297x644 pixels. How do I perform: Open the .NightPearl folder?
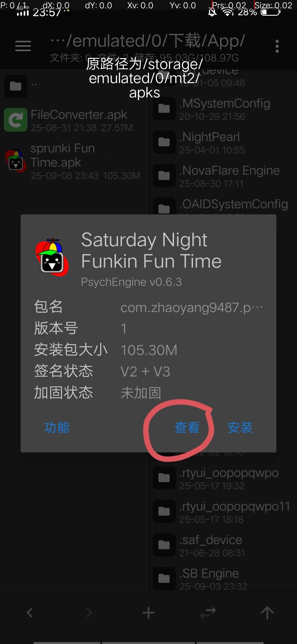click(223, 142)
